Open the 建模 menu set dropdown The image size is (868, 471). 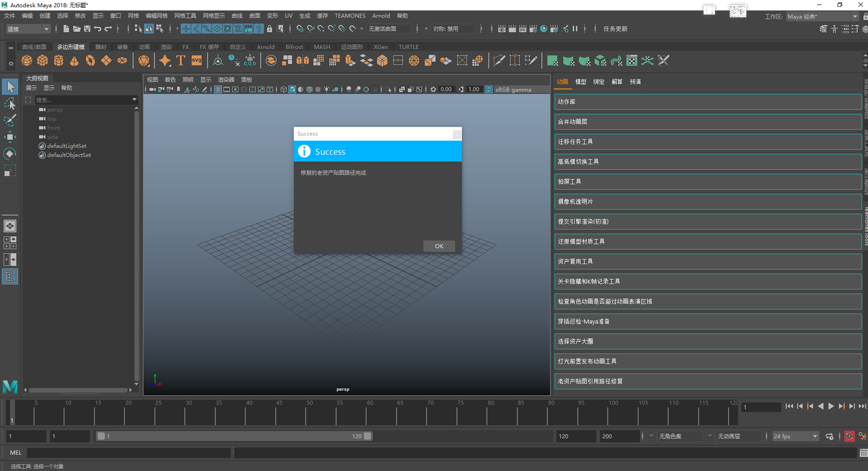point(28,29)
